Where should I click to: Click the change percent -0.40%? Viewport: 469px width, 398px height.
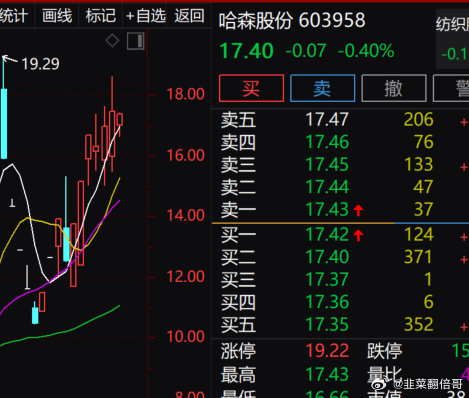click(366, 51)
